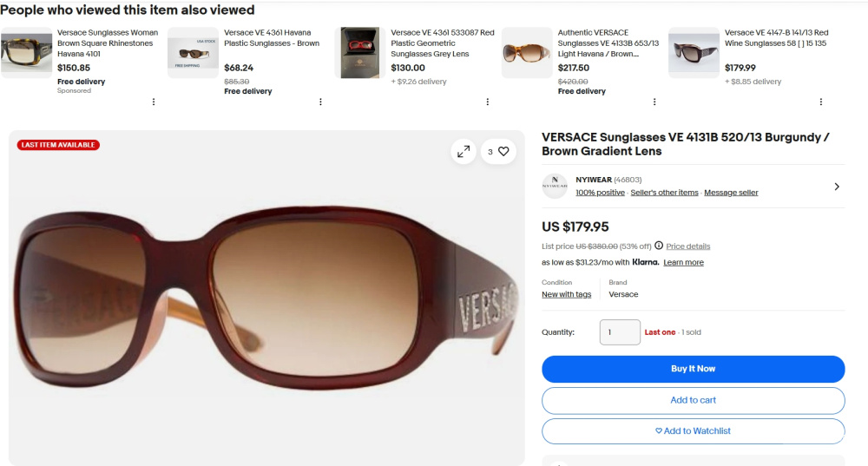
Task: Open options menu for VE 4361 Red listing
Action: coord(487,102)
